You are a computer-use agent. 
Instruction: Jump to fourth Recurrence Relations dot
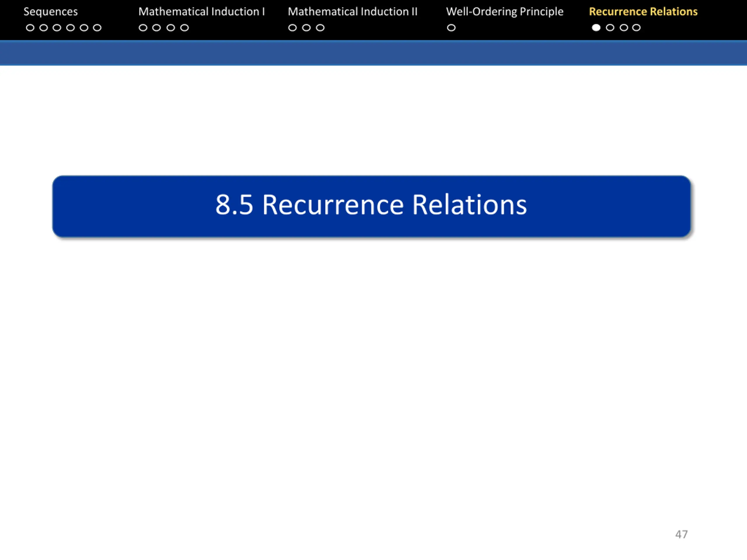[636, 28]
